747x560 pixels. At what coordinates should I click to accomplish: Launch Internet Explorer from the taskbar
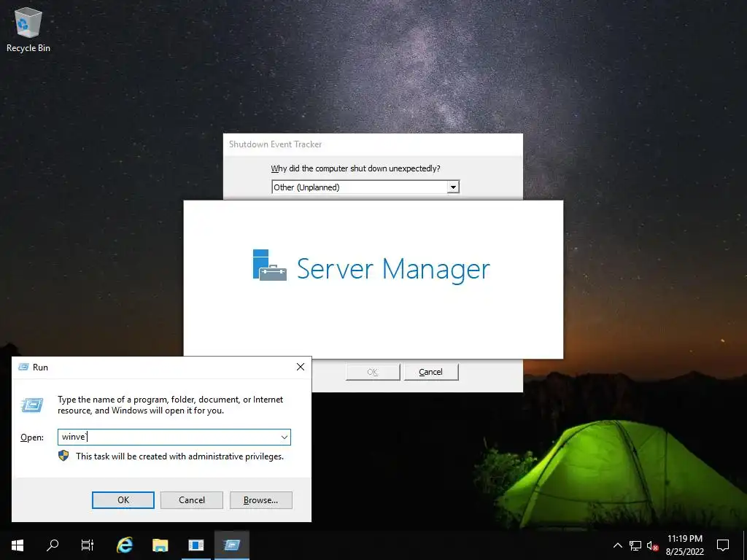coord(124,545)
